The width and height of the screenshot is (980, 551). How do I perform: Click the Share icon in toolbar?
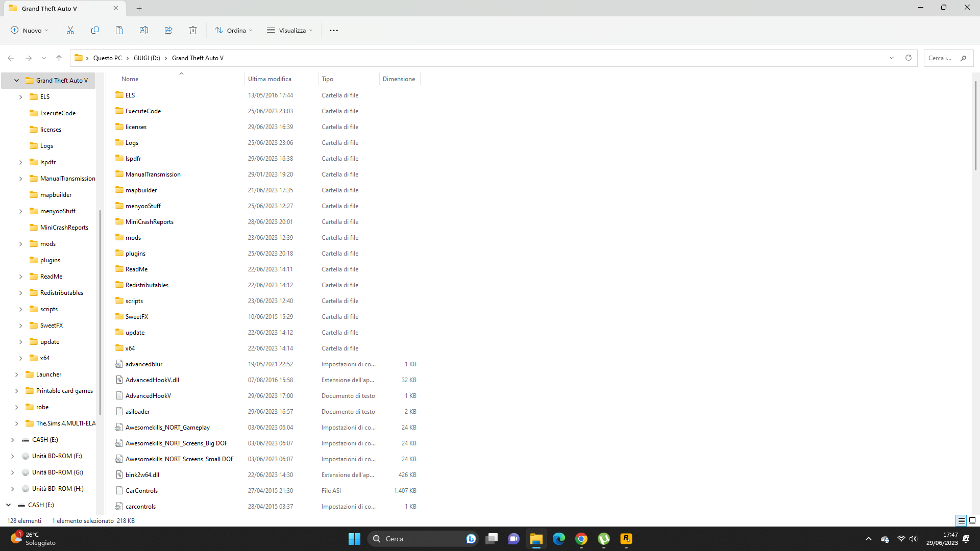coord(168,30)
